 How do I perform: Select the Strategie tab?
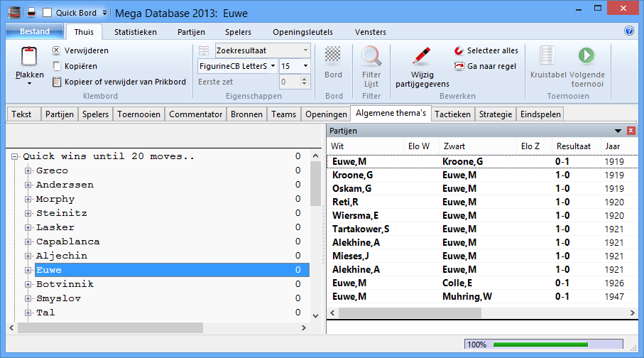pos(496,114)
